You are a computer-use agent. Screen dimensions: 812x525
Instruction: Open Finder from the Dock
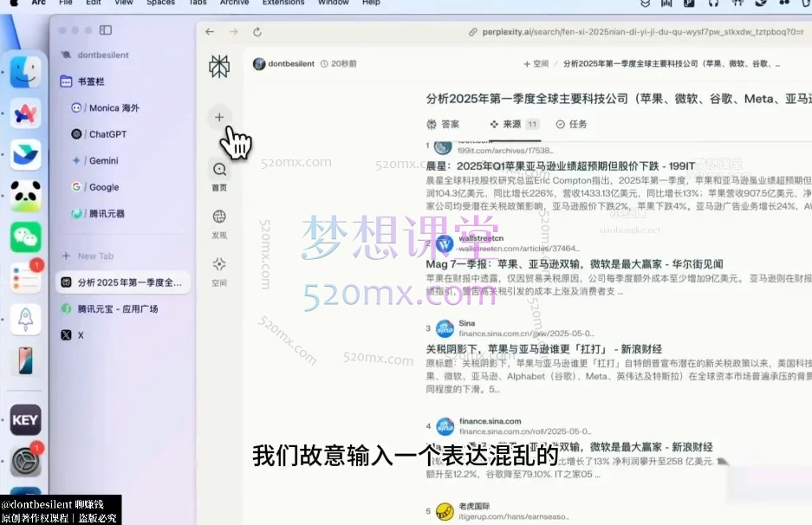[x=25, y=71]
